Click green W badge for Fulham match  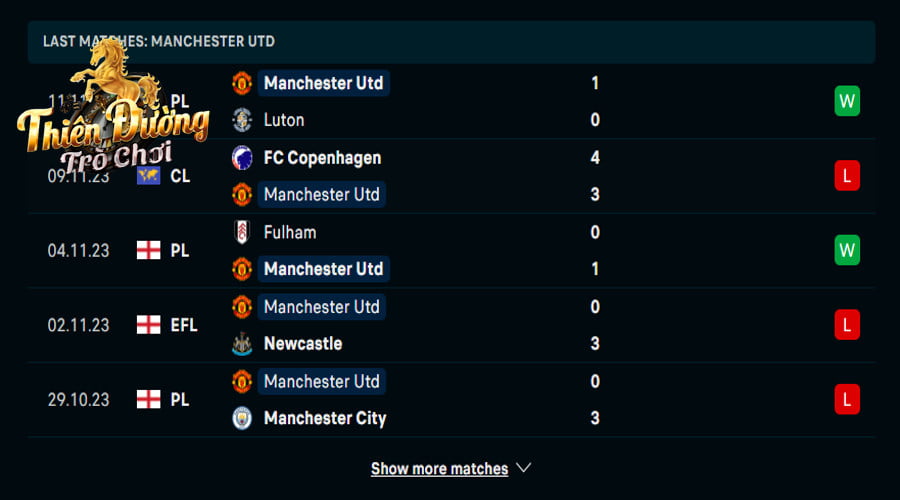click(x=847, y=250)
